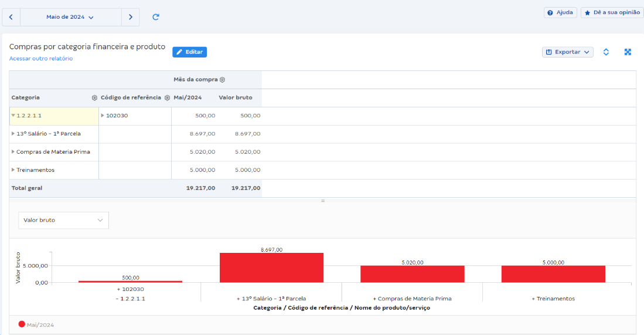Open gear icon next to Categoria header
Image resolution: width=644 pixels, height=335 pixels.
94,98
